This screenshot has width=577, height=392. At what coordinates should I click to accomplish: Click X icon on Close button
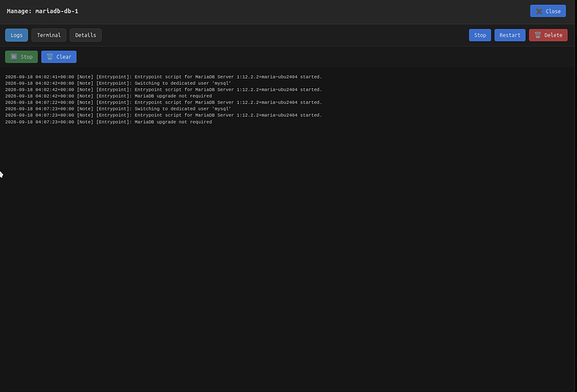click(539, 11)
